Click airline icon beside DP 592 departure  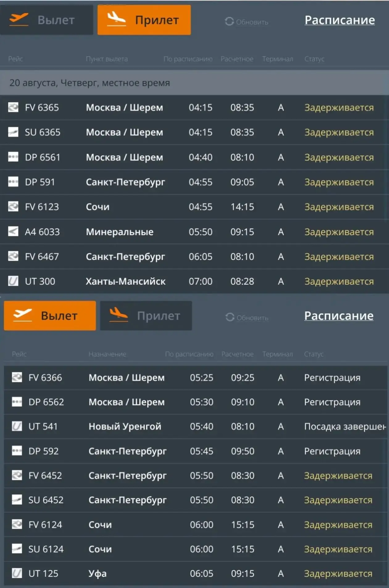[x=17, y=451]
